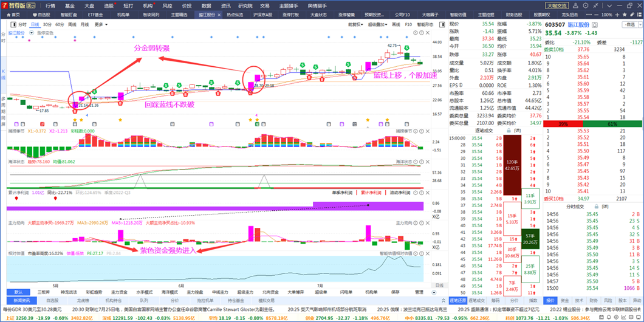Open the layout grid icon at tab bar end
The width and height of the screenshot is (644, 322).
pos(639,15)
